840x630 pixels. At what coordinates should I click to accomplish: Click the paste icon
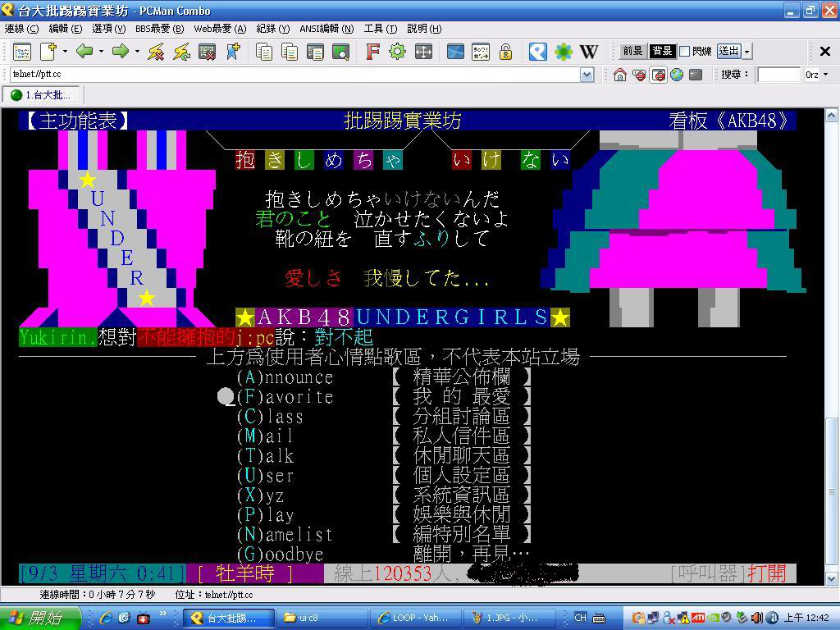290,52
